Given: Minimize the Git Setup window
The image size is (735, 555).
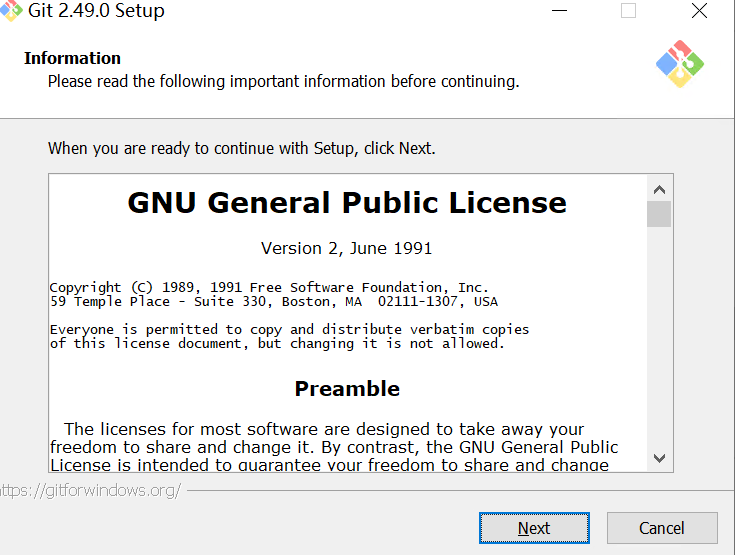Looking at the screenshot, I should pyautogui.click(x=559, y=10).
